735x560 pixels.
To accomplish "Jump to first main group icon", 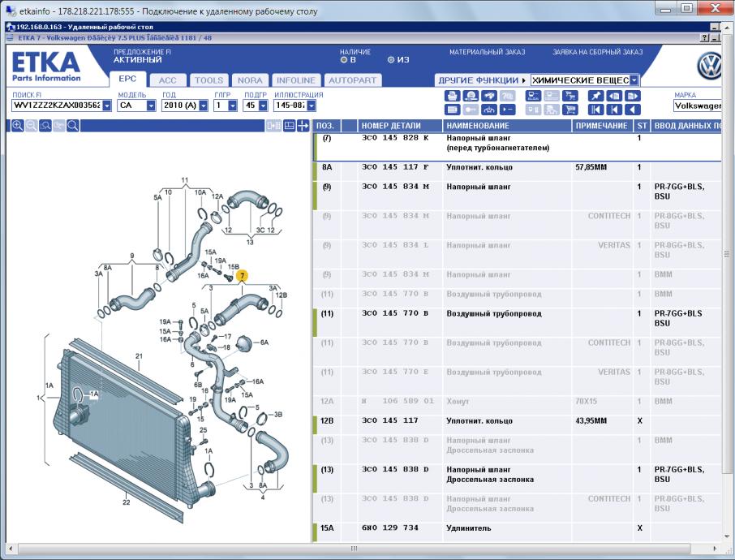I will pyautogui.click(x=595, y=110).
